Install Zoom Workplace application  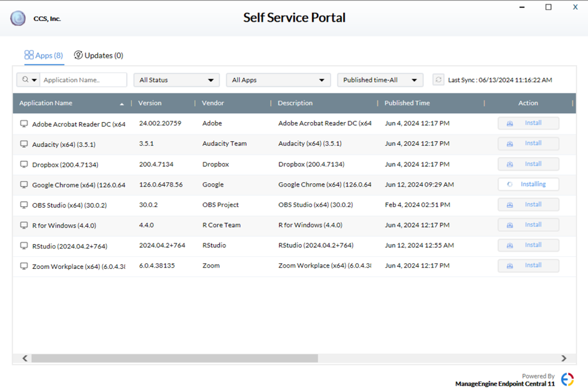point(528,265)
